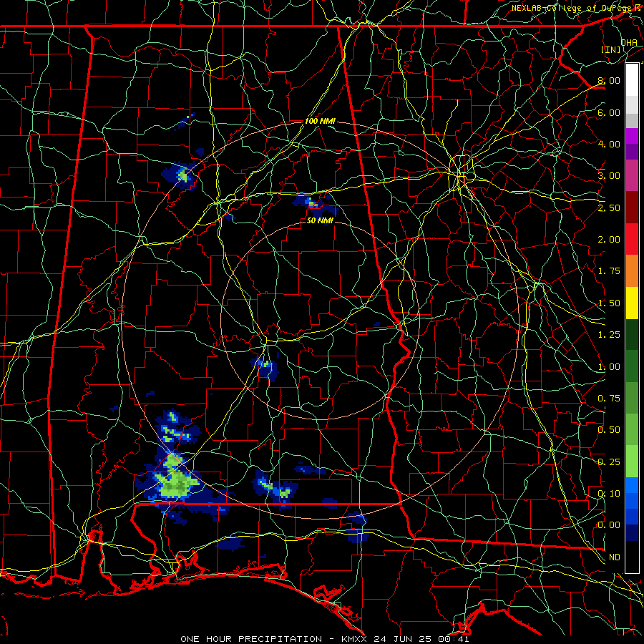The height and width of the screenshot is (644, 644).
Task: Pick the darkest green swatch at 1.25
Action: pos(632,335)
